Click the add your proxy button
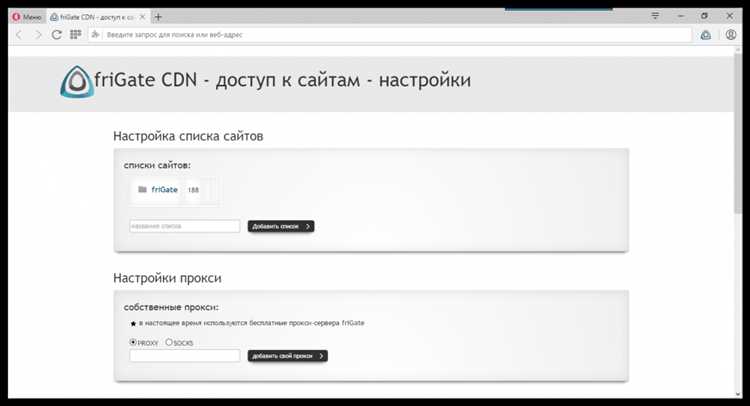Image resolution: width=750 pixels, height=406 pixels. point(287,356)
